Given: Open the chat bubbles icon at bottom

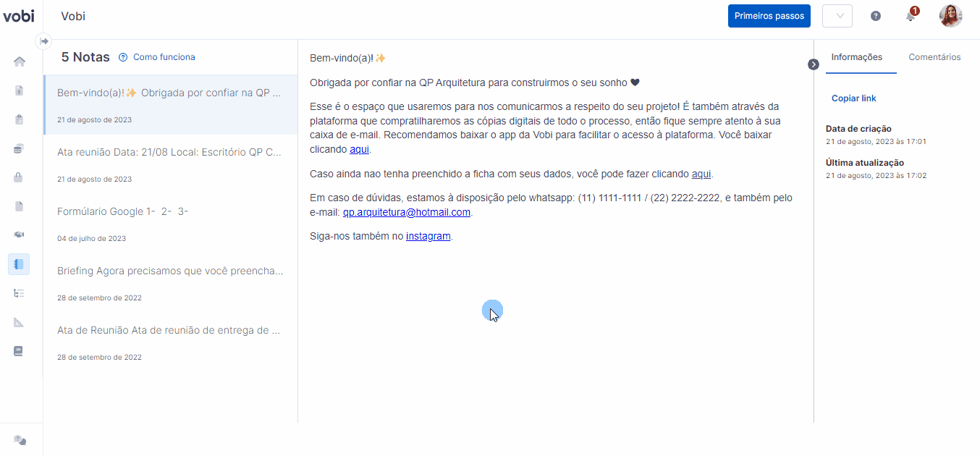Looking at the screenshot, I should [20, 440].
